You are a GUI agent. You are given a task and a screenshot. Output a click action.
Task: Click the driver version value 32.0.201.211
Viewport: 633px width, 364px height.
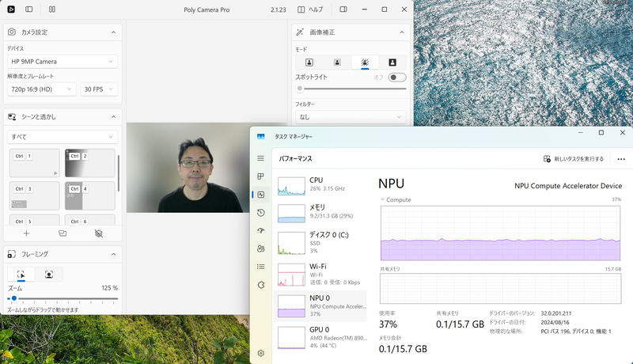point(556,313)
